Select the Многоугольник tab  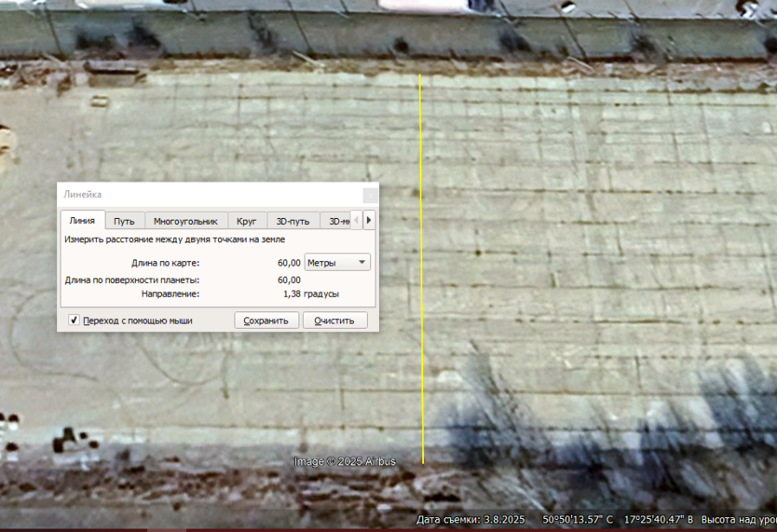click(185, 221)
